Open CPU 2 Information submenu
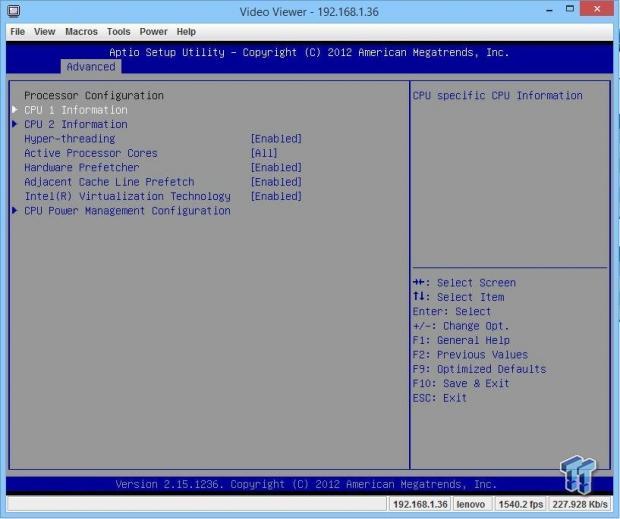Screen dimensions: 620x519 pyautogui.click(x=76, y=124)
